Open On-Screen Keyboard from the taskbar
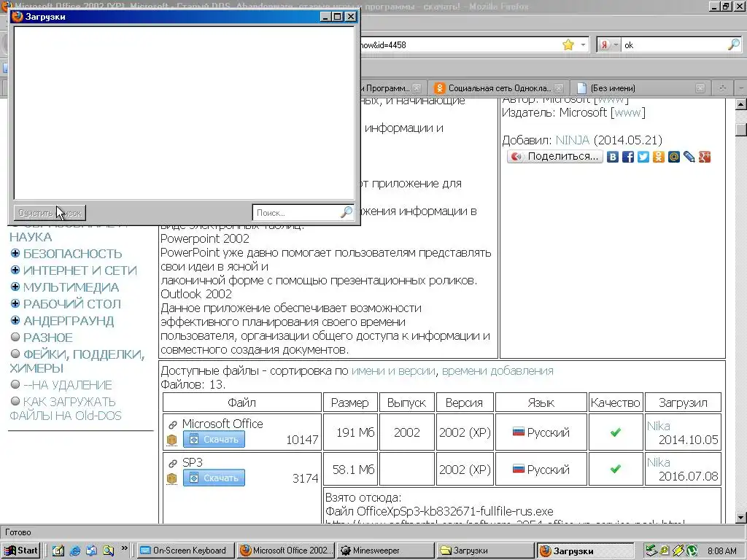Viewport: 747px width, 560px height. (x=185, y=551)
